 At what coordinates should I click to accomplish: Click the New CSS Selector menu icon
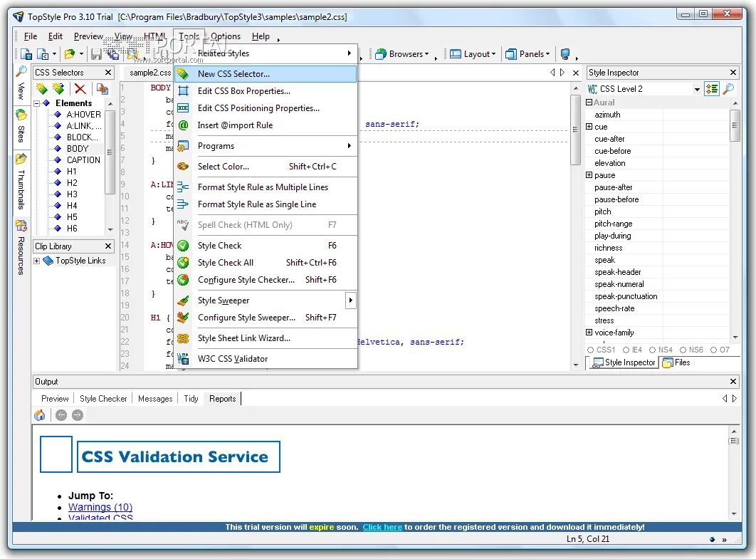click(183, 74)
